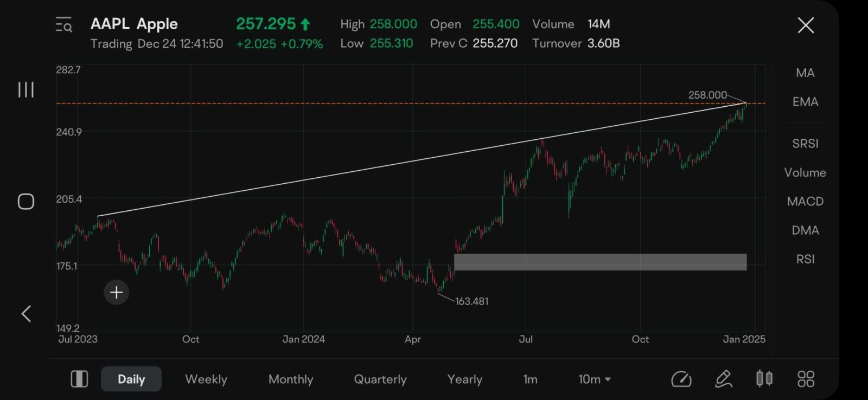Switch to Quarterly timeframe

pyautogui.click(x=380, y=379)
